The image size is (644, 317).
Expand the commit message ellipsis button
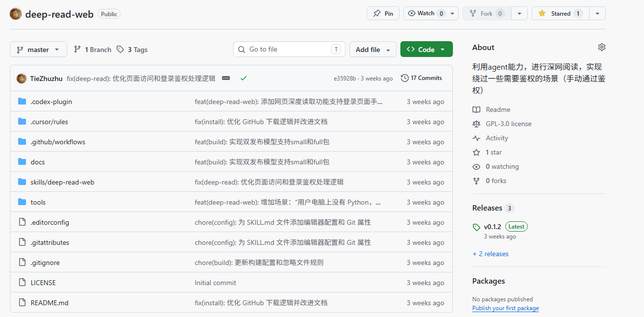[226, 78]
